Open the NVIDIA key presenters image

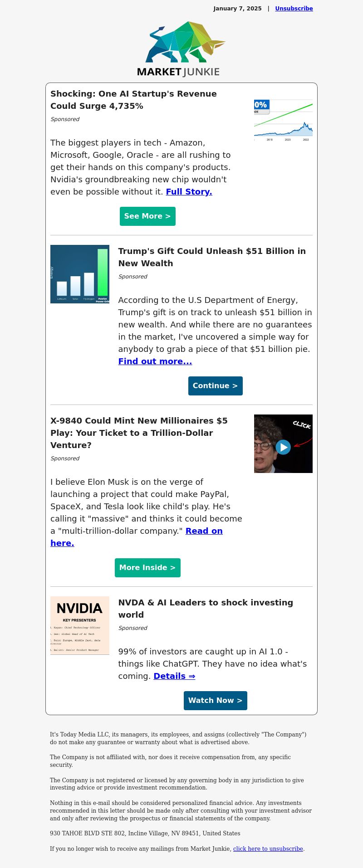[80, 625]
